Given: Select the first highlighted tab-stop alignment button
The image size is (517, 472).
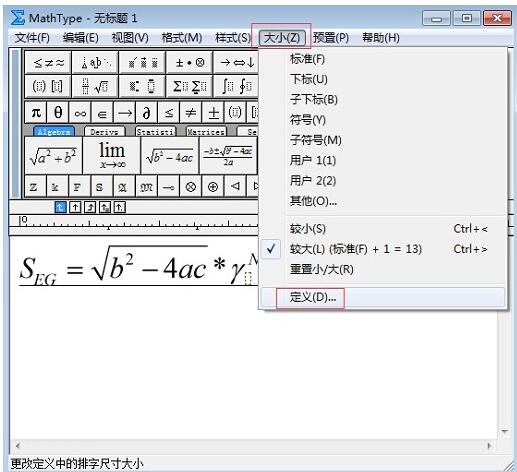Looking at the screenshot, I should (x=60, y=207).
